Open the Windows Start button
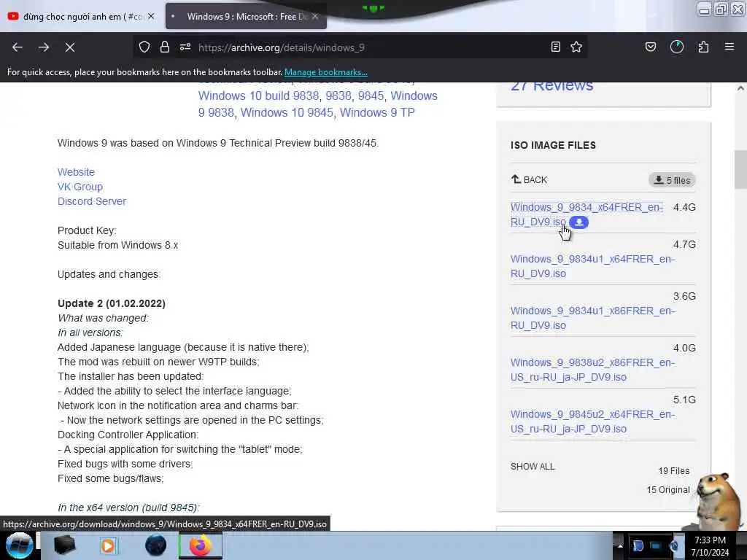747x560 pixels. (x=19, y=545)
